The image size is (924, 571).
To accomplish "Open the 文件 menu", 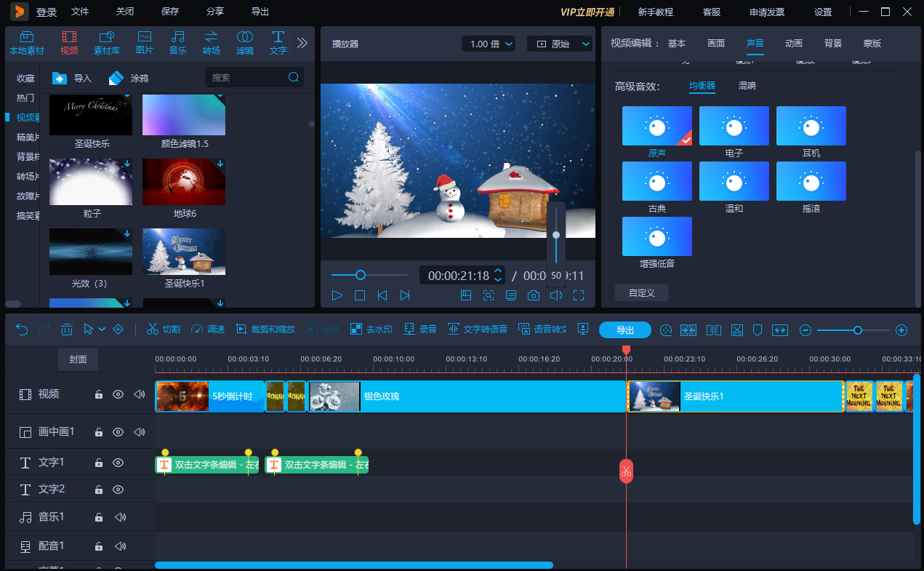I will [x=80, y=11].
